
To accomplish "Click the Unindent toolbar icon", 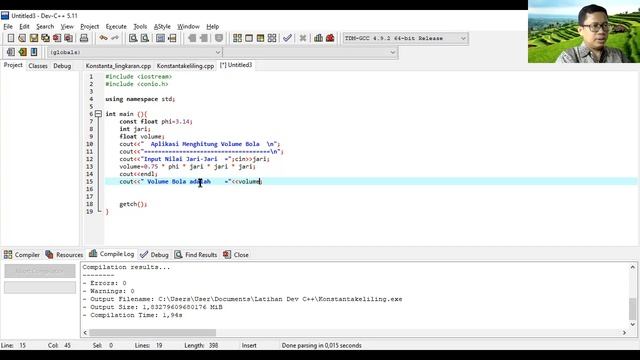I will 204,38.
